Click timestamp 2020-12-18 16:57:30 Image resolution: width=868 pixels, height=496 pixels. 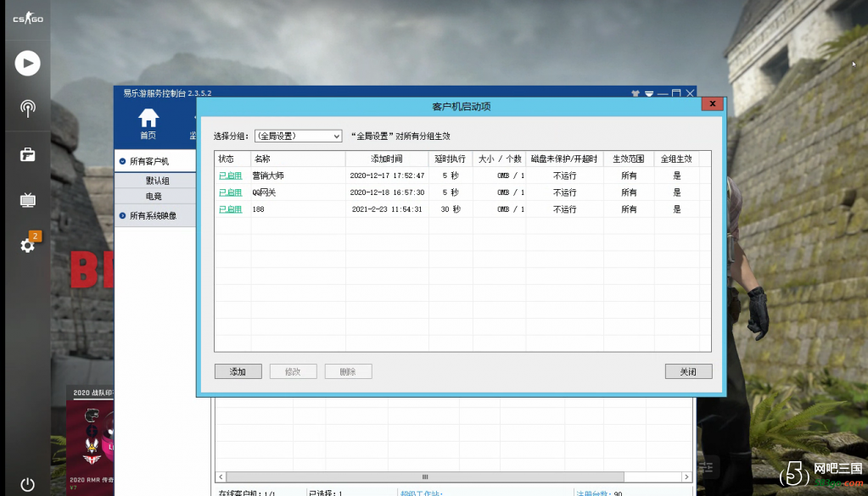click(x=387, y=192)
